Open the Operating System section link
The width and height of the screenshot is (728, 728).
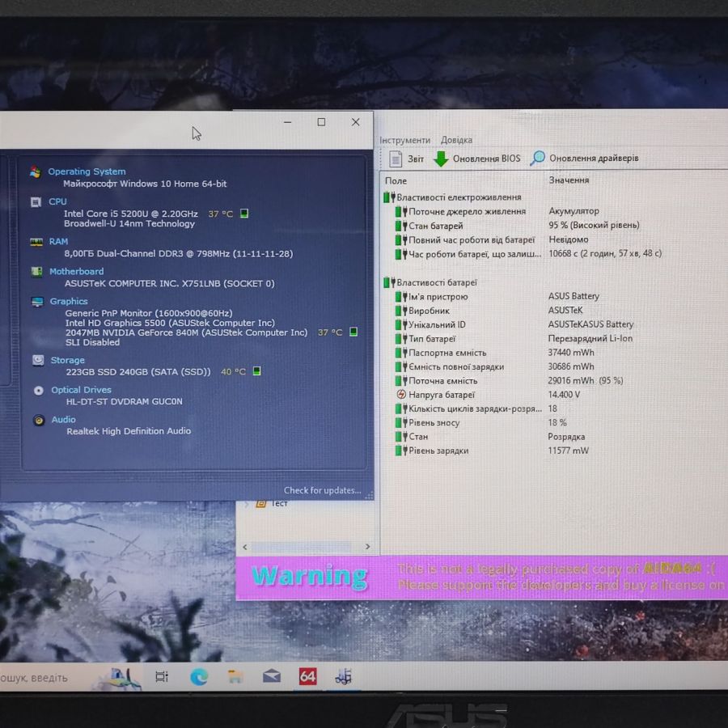[87, 171]
